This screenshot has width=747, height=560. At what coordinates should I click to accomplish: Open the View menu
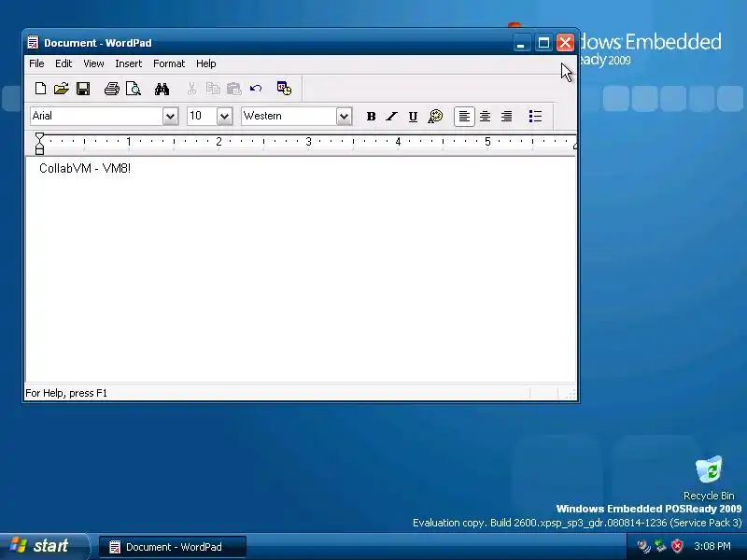point(93,63)
